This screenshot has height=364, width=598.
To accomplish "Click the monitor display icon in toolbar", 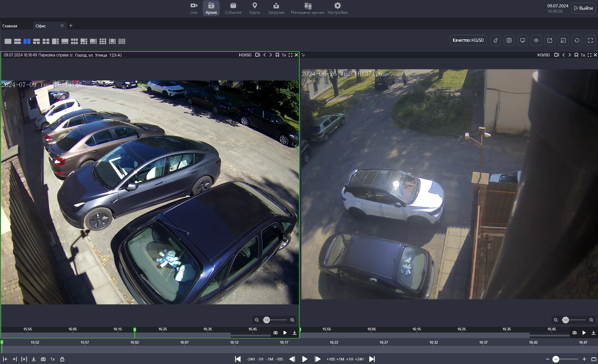I will click(x=522, y=40).
